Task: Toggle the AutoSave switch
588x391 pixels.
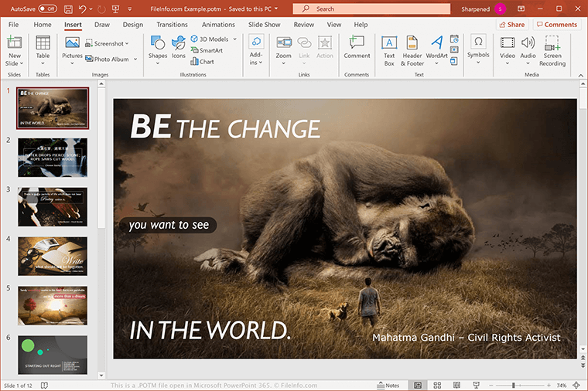Action: [x=47, y=8]
